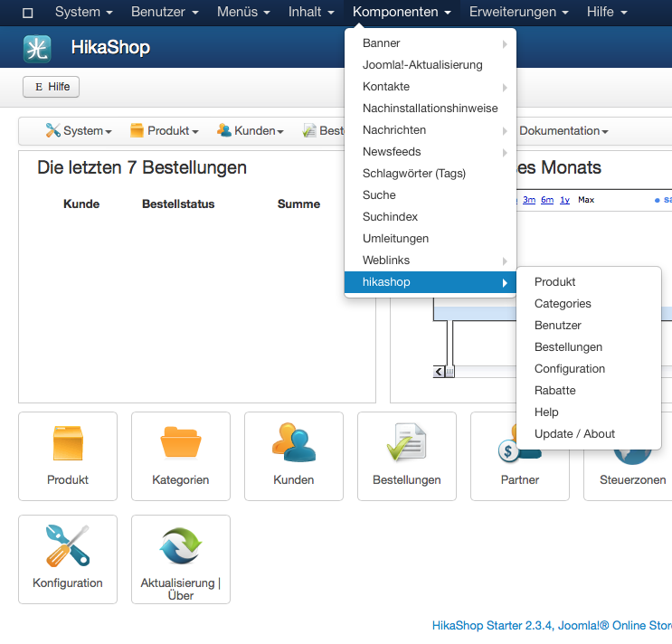Open the top Erweiterungen menu
672x644 pixels.
[518, 12]
